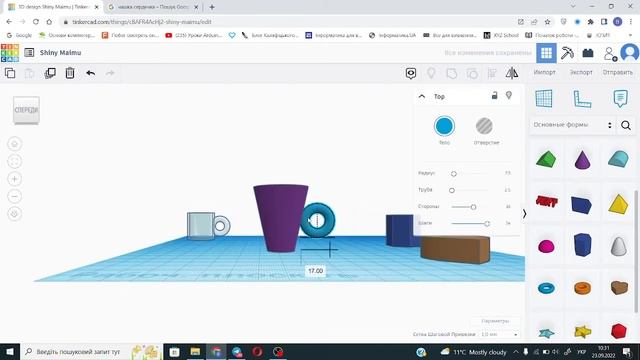
Task: Zoom in on the workplane
Action: [15, 179]
